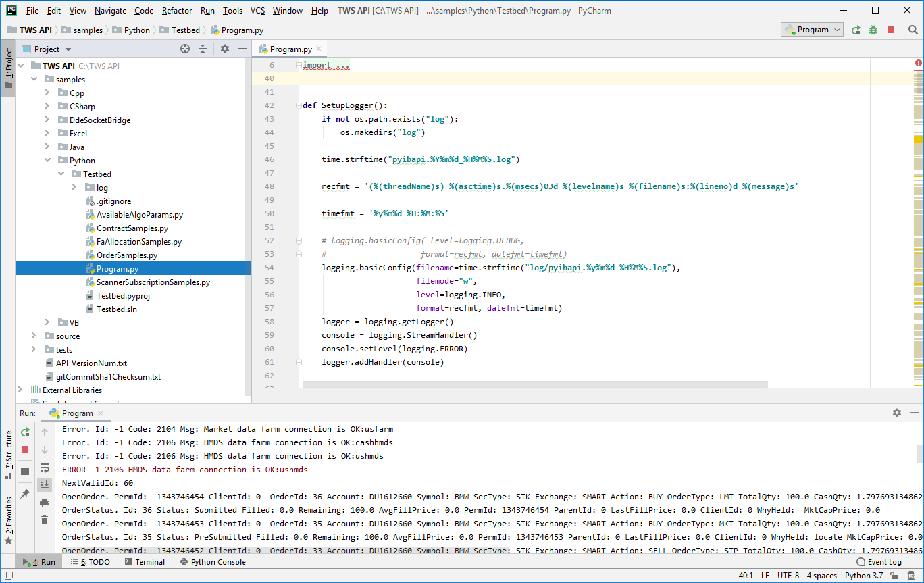The height and width of the screenshot is (583, 924).
Task: Clear all Run console output with trash icon
Action: tap(45, 519)
